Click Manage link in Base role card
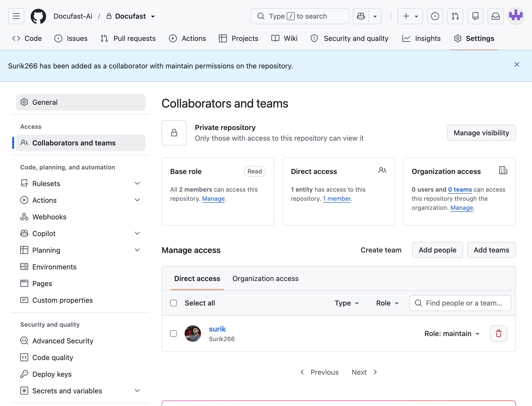 tap(213, 199)
